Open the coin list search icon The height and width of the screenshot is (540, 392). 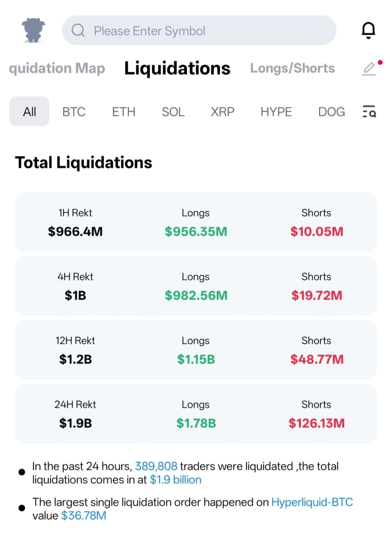click(369, 112)
